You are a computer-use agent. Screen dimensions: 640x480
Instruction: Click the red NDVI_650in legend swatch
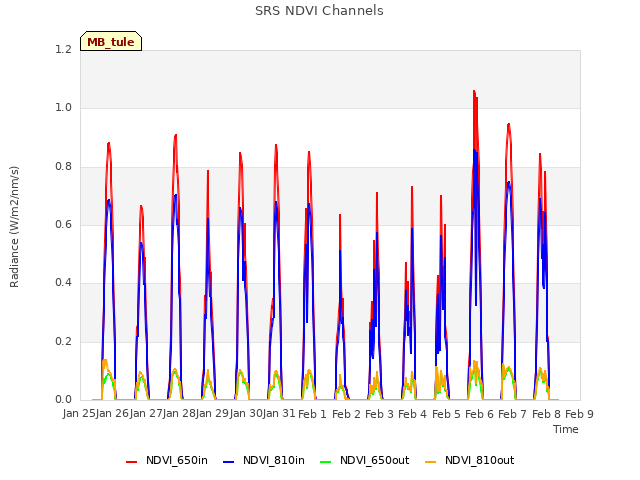tap(131, 462)
